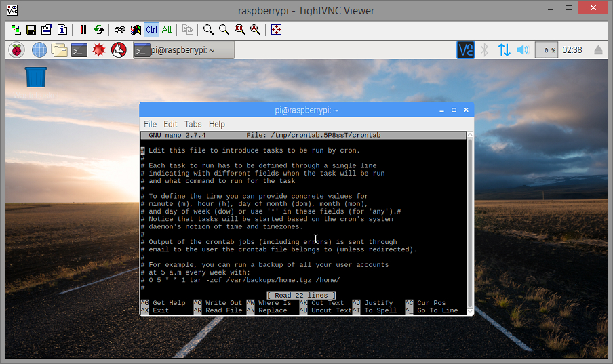Open the Tabs menu in the terminal
Image resolution: width=613 pixels, height=364 pixels.
[x=193, y=124]
